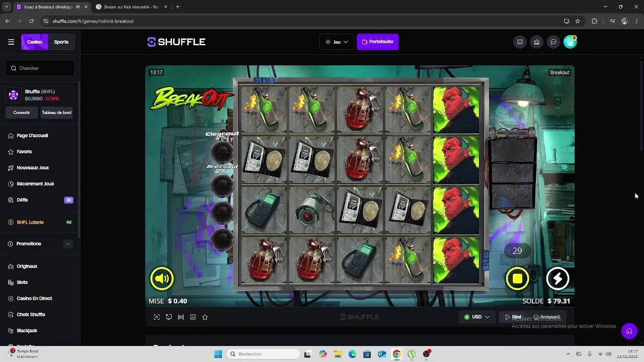Open the user avatar with notification badge
Screen dimensions: 644x362
(x=570, y=42)
